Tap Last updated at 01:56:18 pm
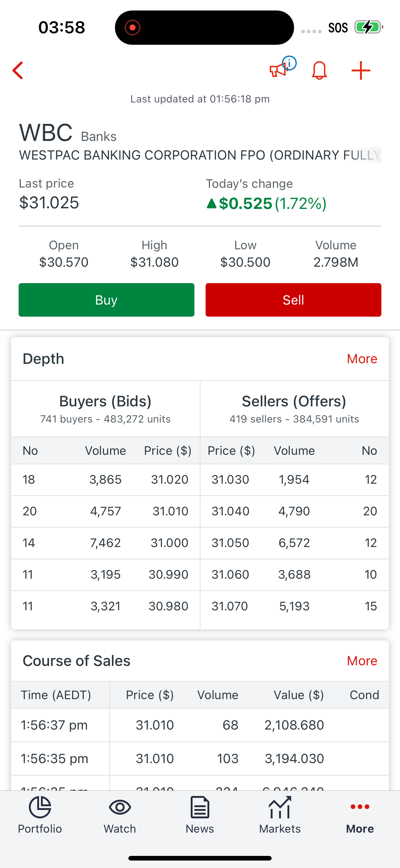400x868 pixels. [x=200, y=99]
